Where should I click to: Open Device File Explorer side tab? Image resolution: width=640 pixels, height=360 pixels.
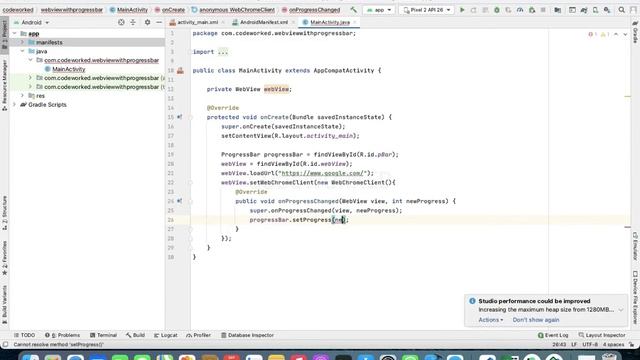coord(635,298)
